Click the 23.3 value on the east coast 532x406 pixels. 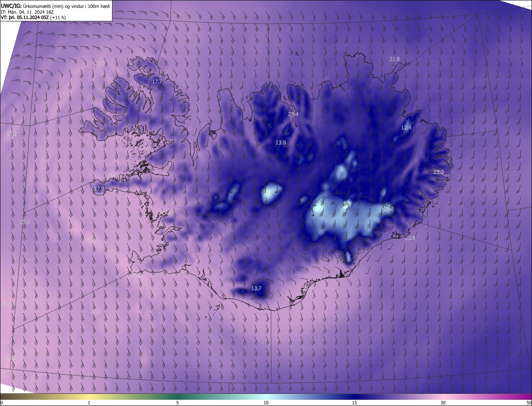(438, 172)
